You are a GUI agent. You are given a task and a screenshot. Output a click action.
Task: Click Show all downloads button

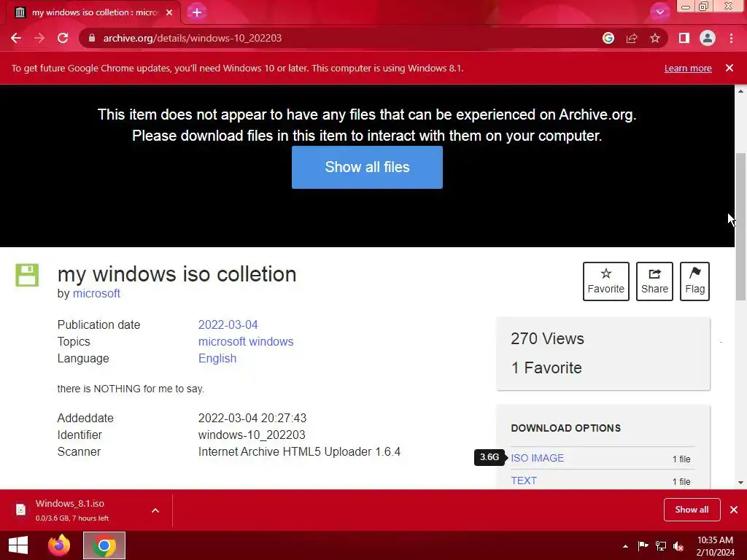pyautogui.click(x=692, y=510)
